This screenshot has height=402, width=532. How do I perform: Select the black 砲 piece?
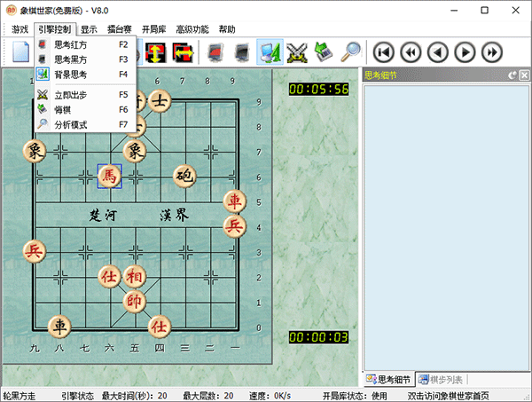pyautogui.click(x=185, y=177)
